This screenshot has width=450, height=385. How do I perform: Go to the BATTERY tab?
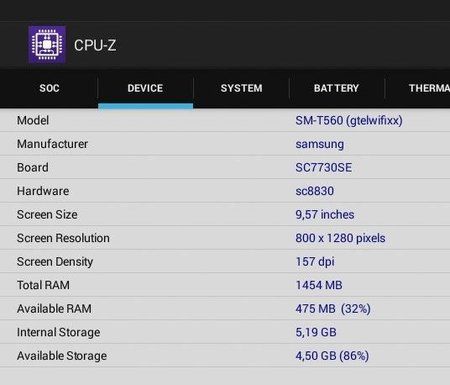coord(336,88)
